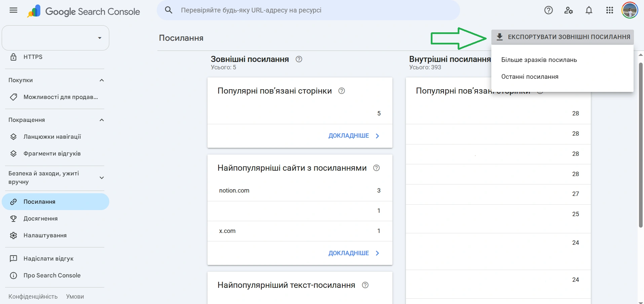Viewport: 644px width, 304px height.
Task: Click ДОКЛАДНІШЕ under top linking sites
Action: (x=349, y=253)
